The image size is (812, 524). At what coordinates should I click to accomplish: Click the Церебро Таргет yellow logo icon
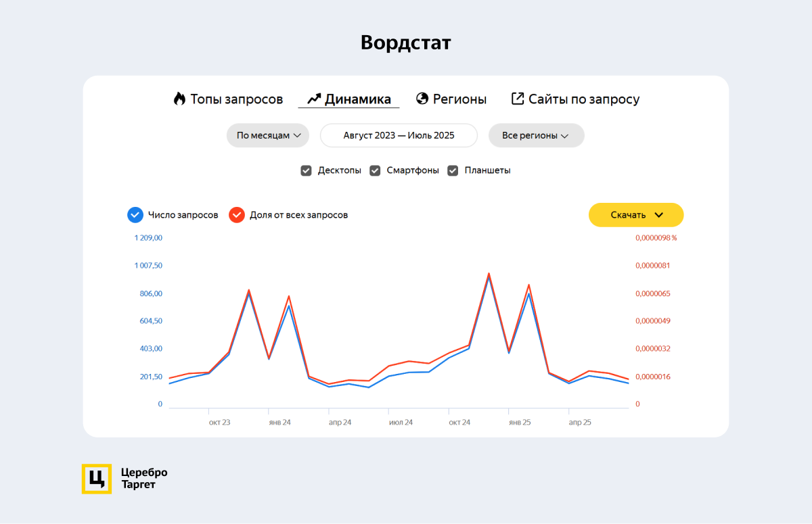(96, 479)
